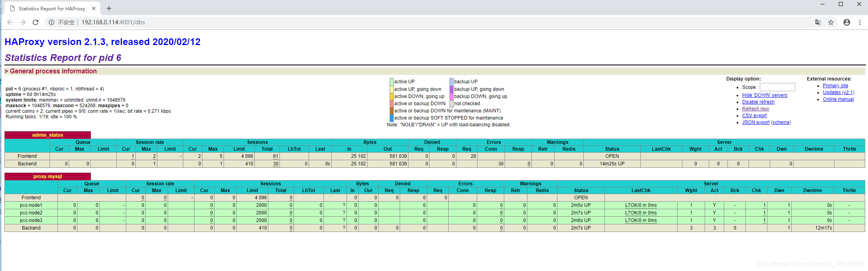Visit the Primary site link

point(835,86)
